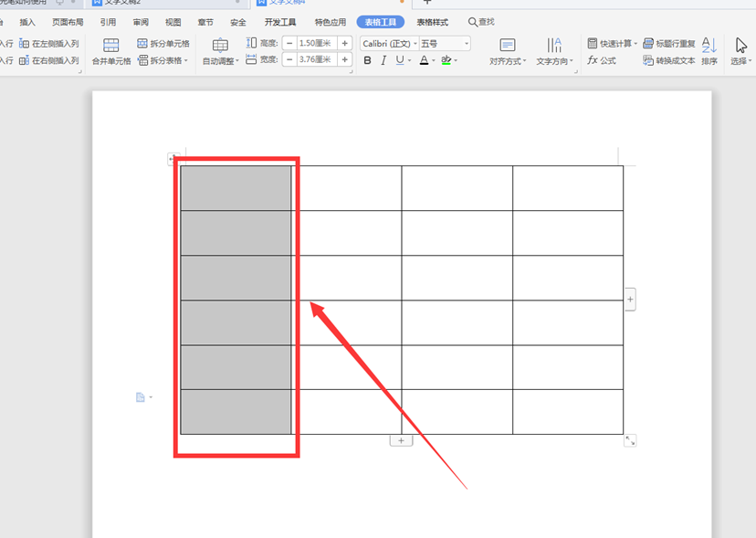Click the Sort (排序) icon
756x538 pixels.
(x=709, y=45)
